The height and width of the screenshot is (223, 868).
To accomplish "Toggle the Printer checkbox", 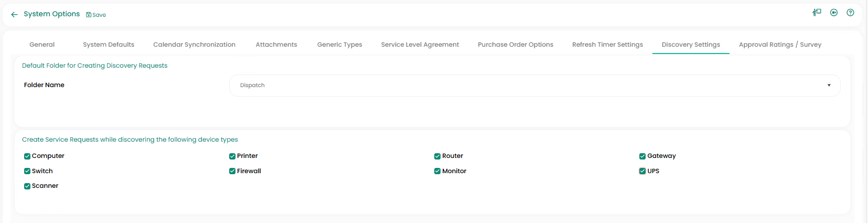I will point(232,156).
